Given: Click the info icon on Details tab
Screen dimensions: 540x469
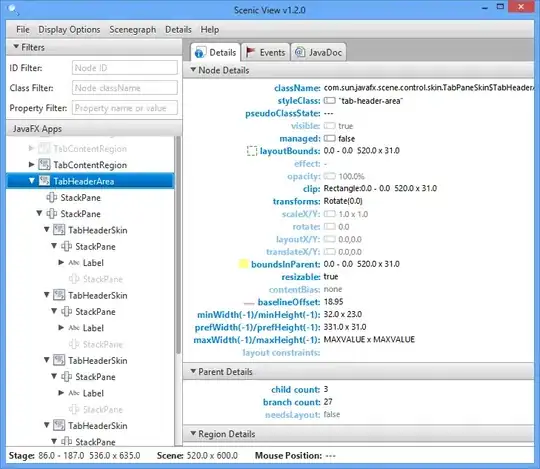Looking at the screenshot, I should 199,53.
